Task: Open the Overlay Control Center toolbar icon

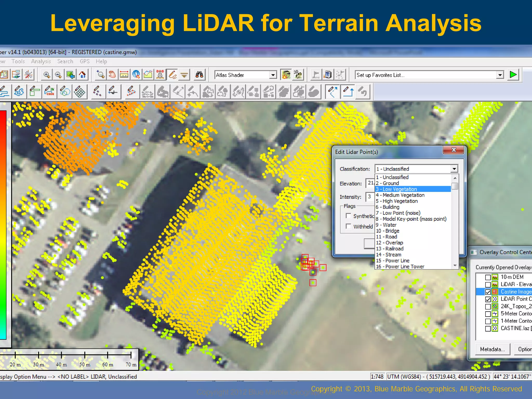Action: [x=16, y=75]
